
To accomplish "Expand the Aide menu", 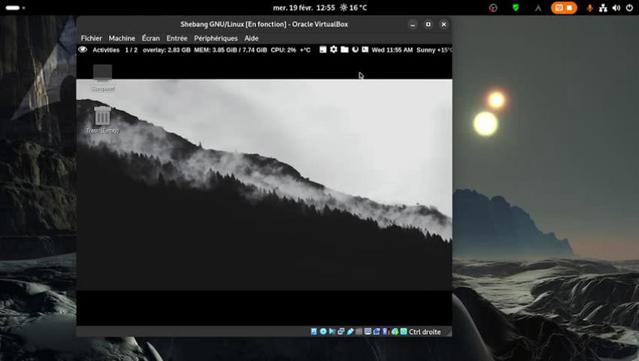I will click(251, 38).
